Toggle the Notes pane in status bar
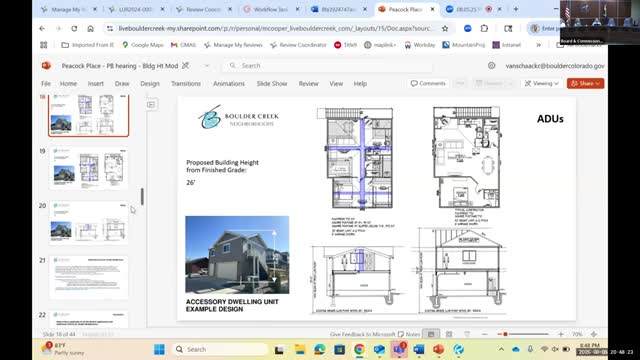The image size is (640, 360). [x=409, y=334]
